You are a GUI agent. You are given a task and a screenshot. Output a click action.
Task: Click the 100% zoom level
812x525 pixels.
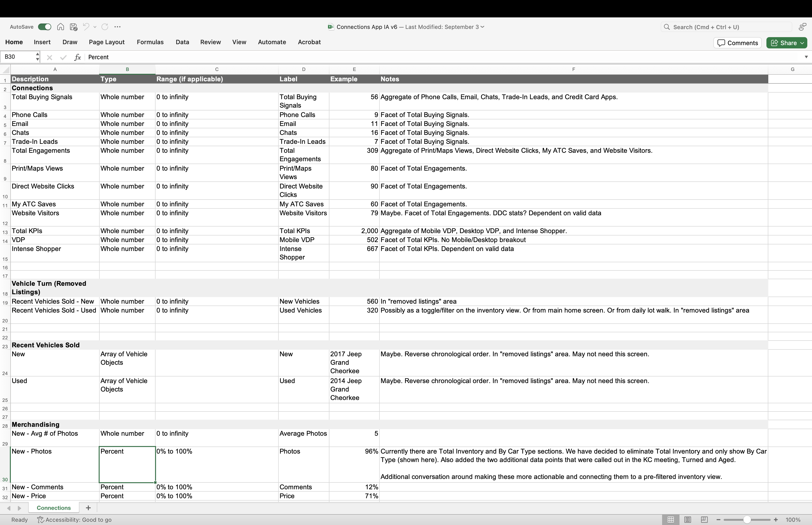pyautogui.click(x=793, y=520)
